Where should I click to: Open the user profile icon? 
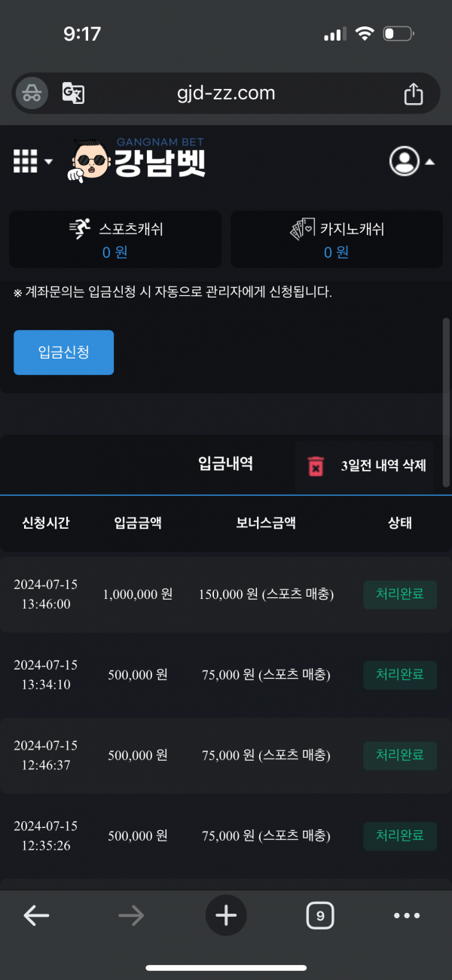pyautogui.click(x=404, y=160)
